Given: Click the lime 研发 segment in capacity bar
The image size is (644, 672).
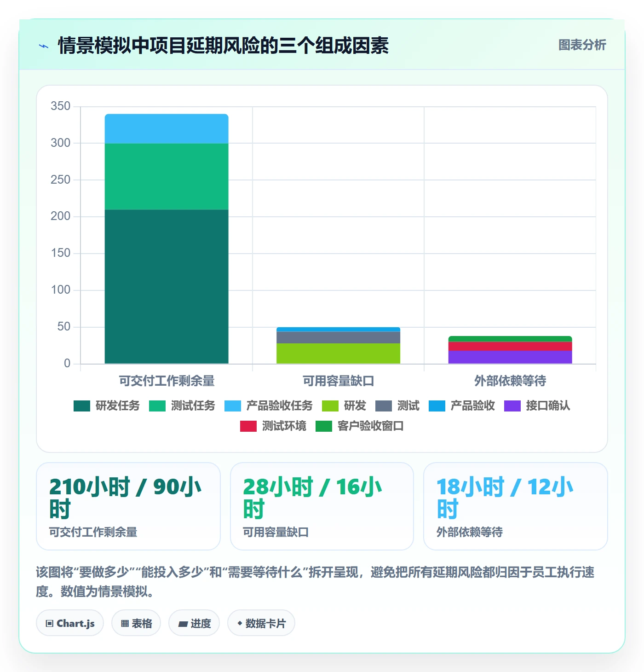Looking at the screenshot, I should coord(338,353).
